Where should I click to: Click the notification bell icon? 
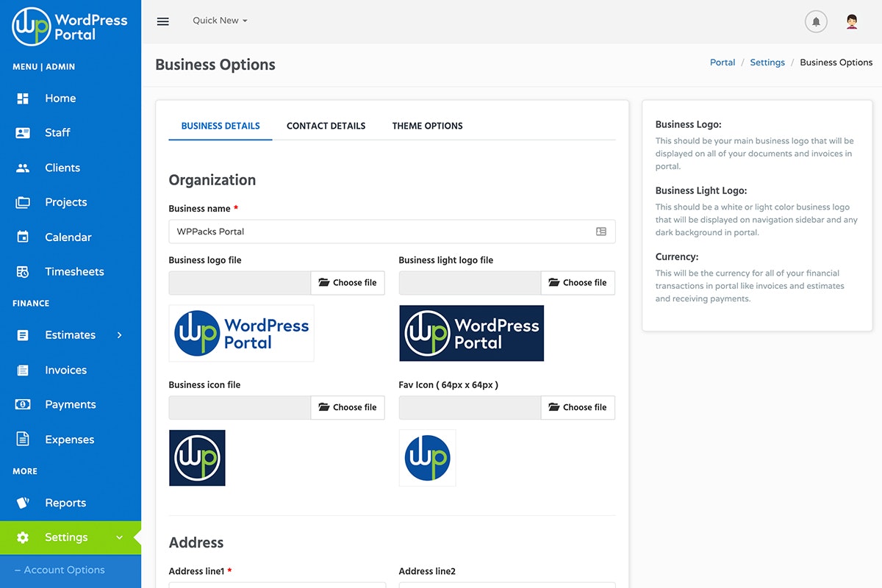(816, 21)
